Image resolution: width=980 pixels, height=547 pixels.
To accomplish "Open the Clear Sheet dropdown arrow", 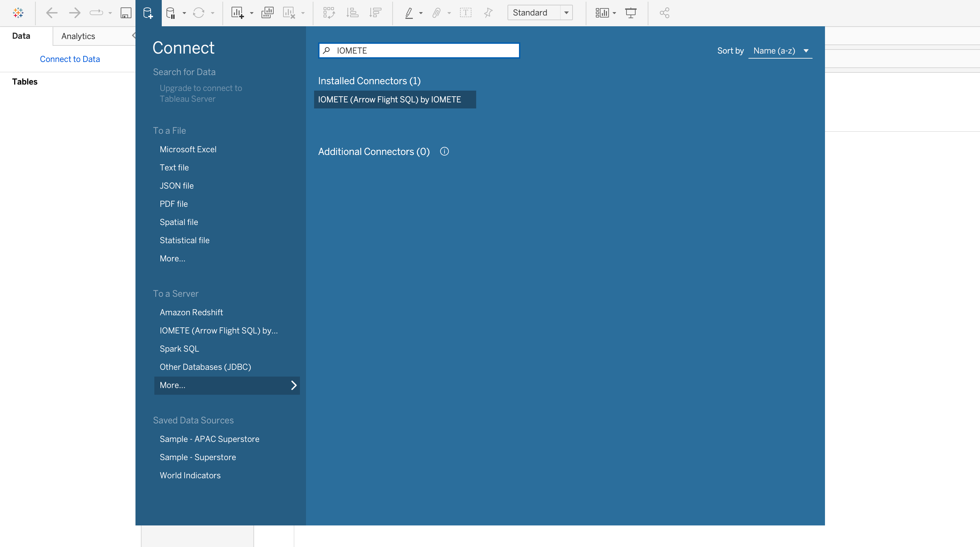I will [x=303, y=13].
